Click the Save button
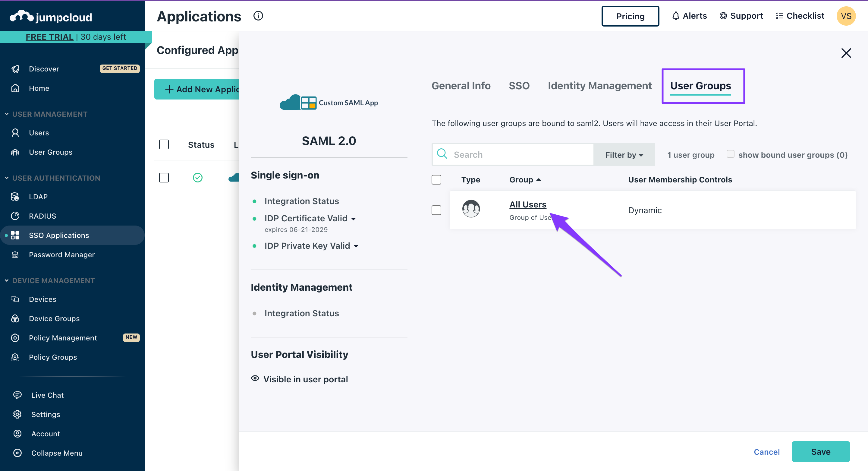 tap(820, 451)
